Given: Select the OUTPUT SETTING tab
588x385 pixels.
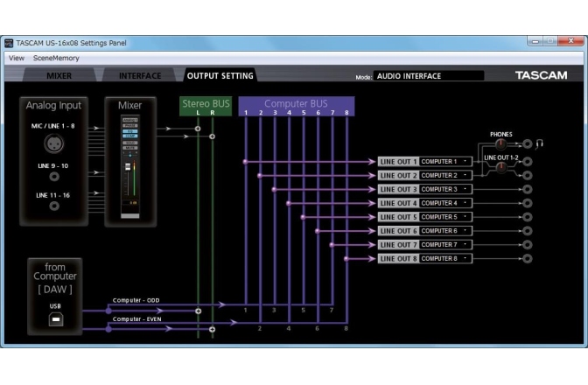Looking at the screenshot, I should tap(220, 76).
